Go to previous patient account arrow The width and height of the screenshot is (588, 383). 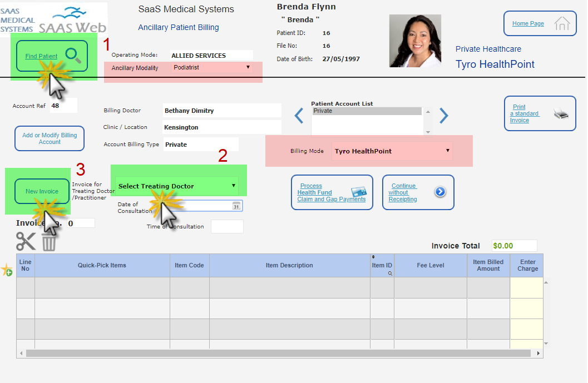point(299,116)
